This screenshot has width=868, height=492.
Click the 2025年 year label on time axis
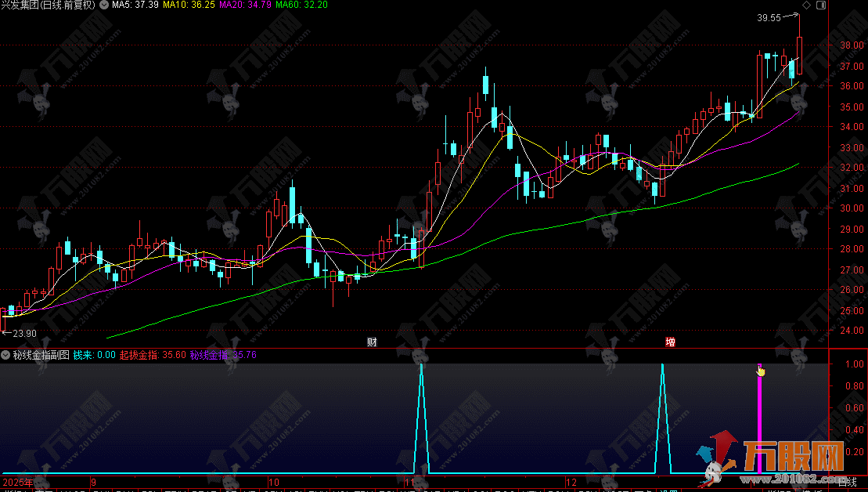(x=18, y=481)
